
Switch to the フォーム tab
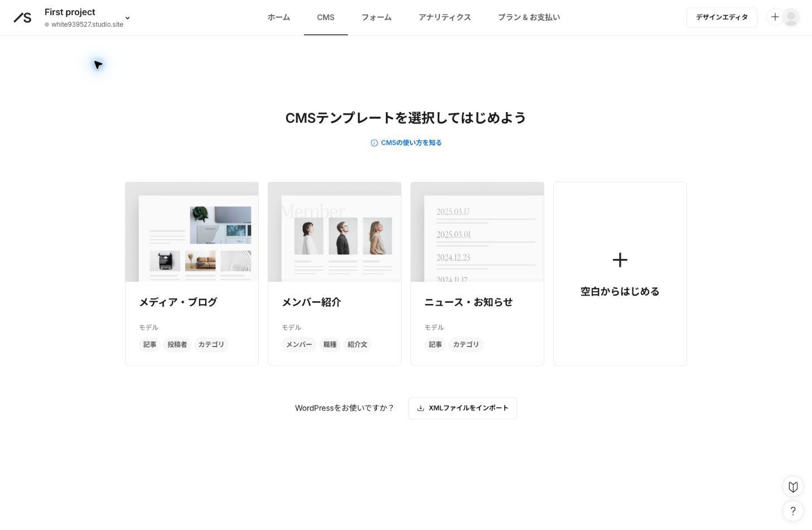pos(376,17)
